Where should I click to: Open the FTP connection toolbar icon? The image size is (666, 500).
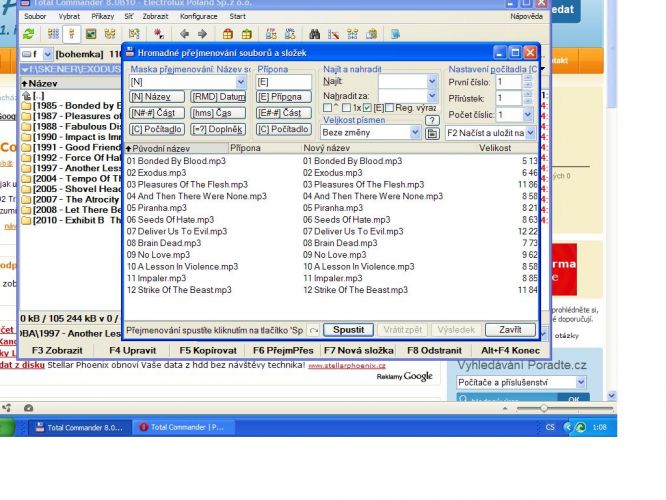[x=271, y=34]
